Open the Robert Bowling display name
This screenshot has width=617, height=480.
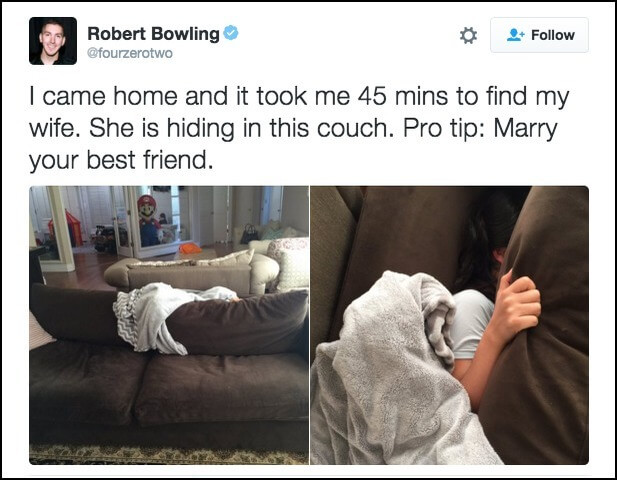[153, 34]
